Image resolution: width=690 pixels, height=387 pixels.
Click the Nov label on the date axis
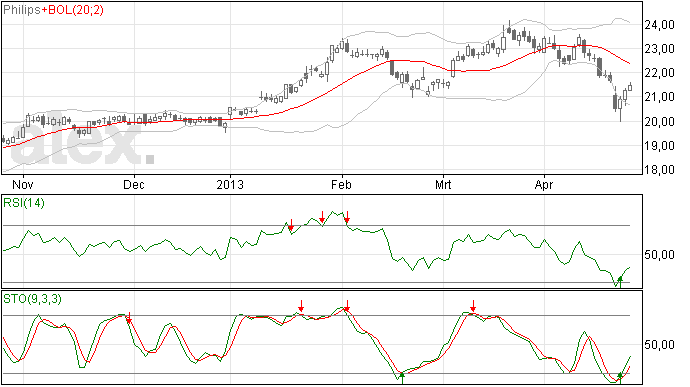click(x=23, y=184)
